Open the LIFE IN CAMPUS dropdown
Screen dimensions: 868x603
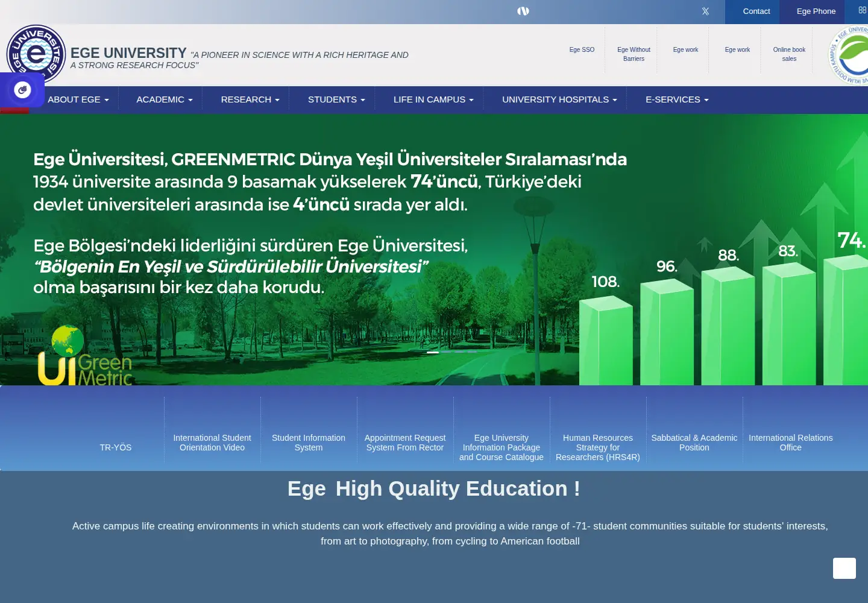pyautogui.click(x=433, y=99)
